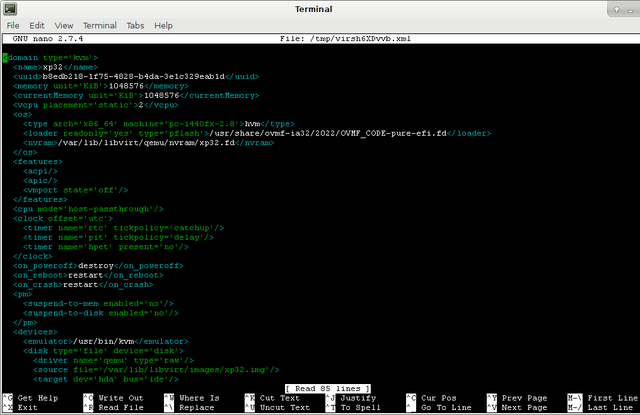Click the opening <devices> tag

tap(35, 332)
